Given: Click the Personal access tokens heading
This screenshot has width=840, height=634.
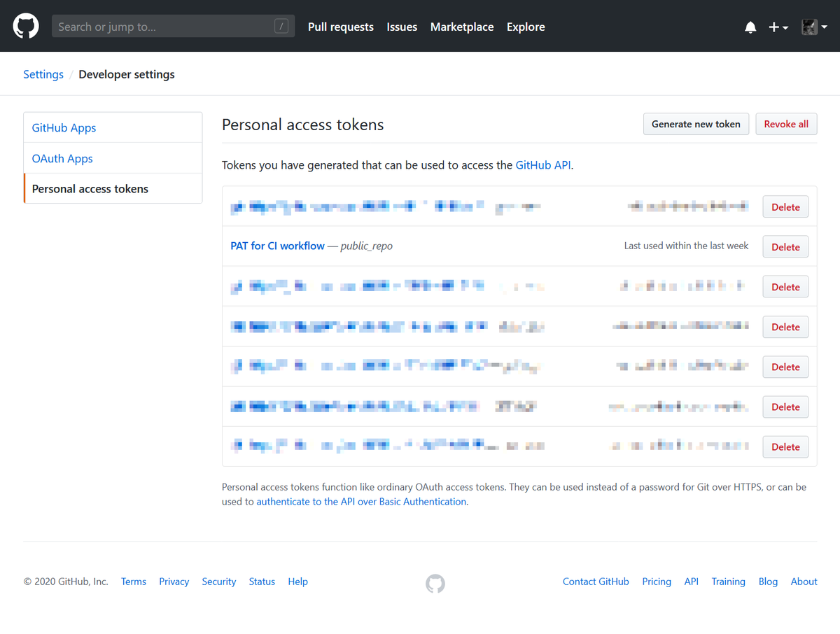Looking at the screenshot, I should point(303,125).
